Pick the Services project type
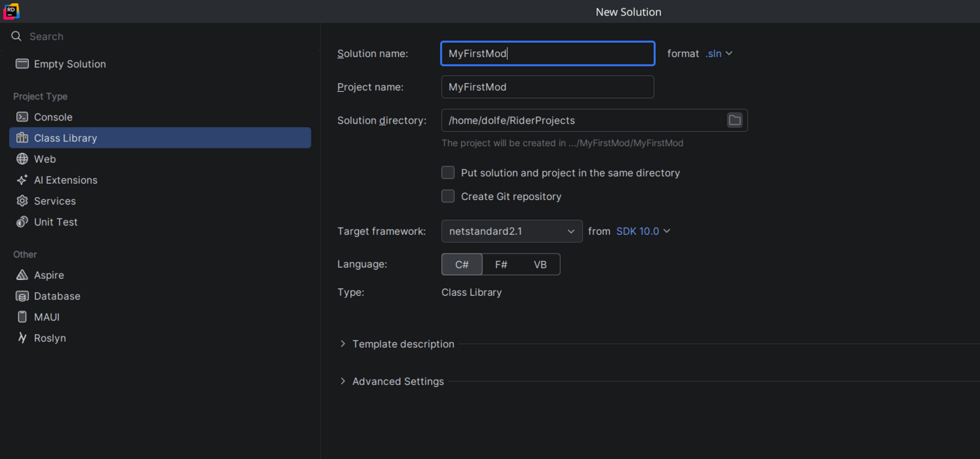Screen dimensions: 980x459 [x=54, y=201]
